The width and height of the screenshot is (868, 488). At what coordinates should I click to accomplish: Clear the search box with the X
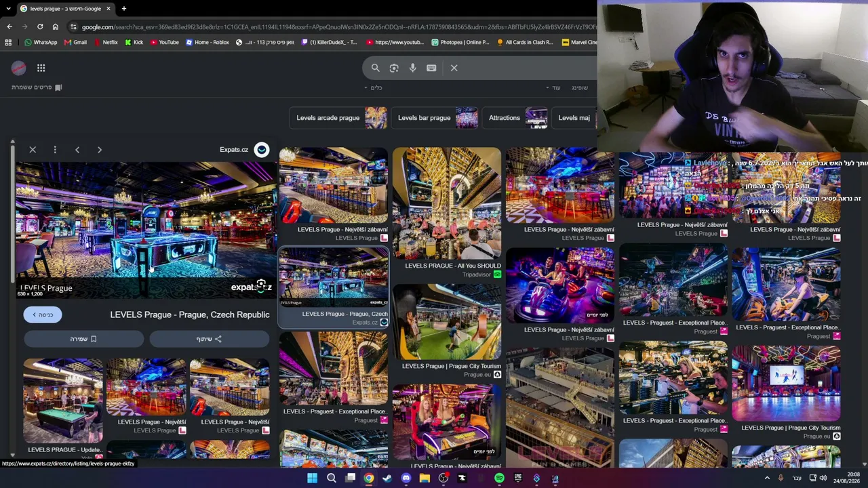coord(454,68)
